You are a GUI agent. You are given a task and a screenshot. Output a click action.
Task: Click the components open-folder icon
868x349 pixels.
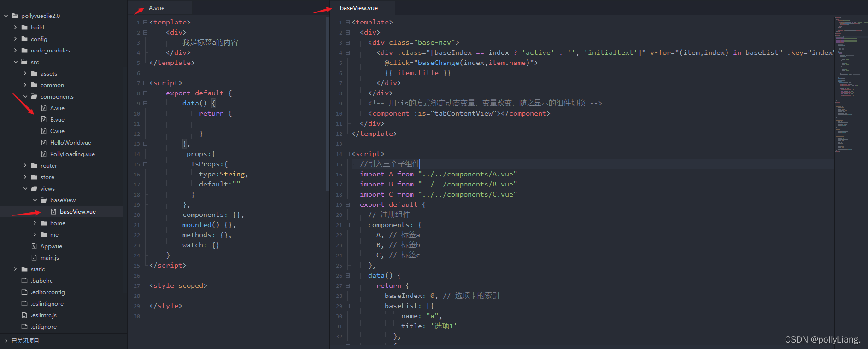tap(34, 96)
